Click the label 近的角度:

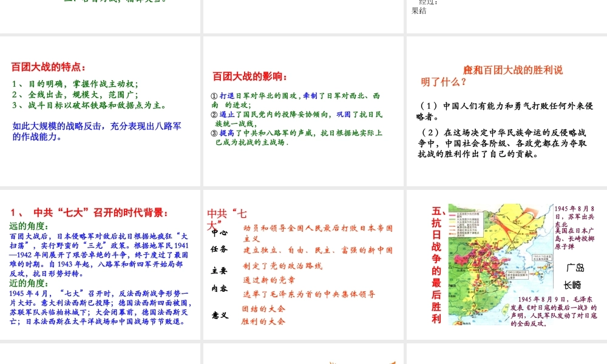coord(29,283)
